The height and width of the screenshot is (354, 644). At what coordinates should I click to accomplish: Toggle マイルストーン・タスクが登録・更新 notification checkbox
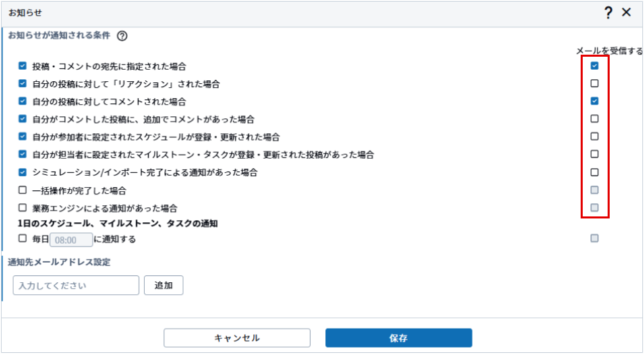[23, 154]
